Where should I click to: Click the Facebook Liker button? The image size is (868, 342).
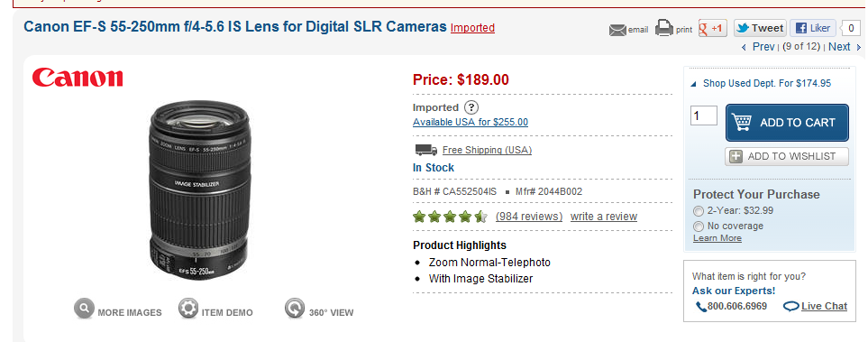click(813, 28)
